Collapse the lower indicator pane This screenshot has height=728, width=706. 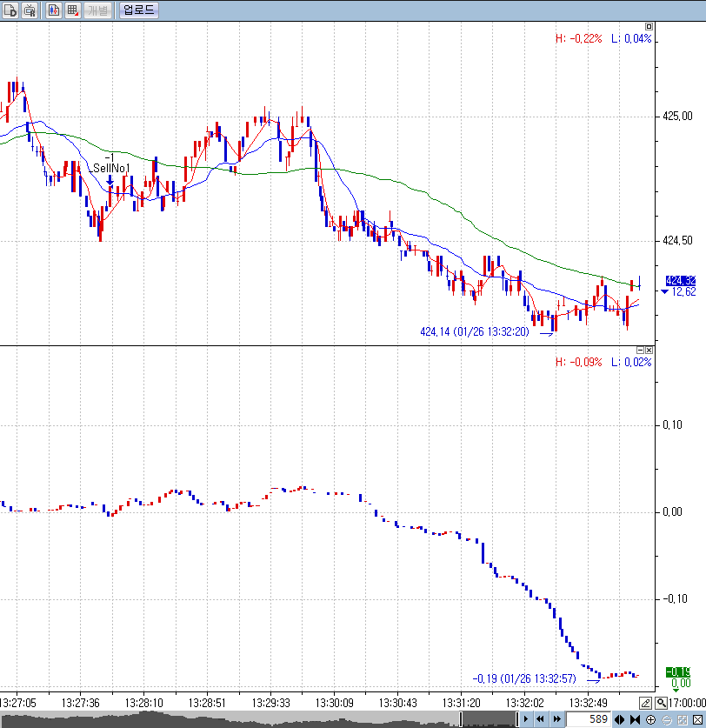click(640, 350)
